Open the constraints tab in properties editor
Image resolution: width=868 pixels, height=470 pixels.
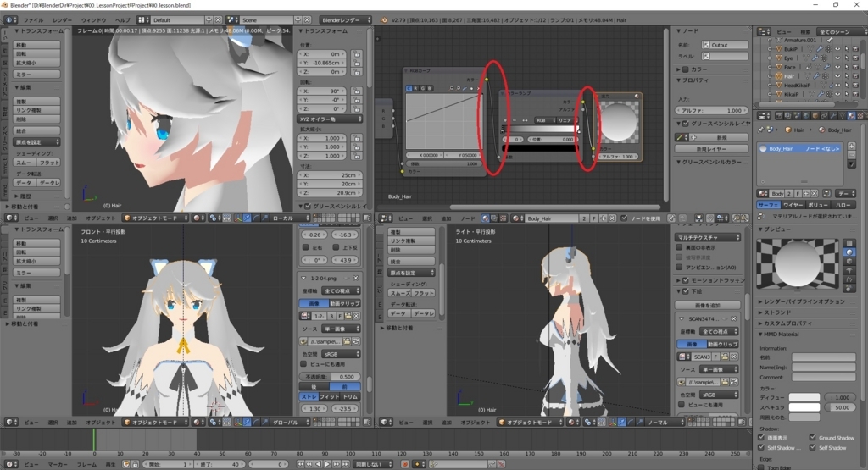point(824,115)
